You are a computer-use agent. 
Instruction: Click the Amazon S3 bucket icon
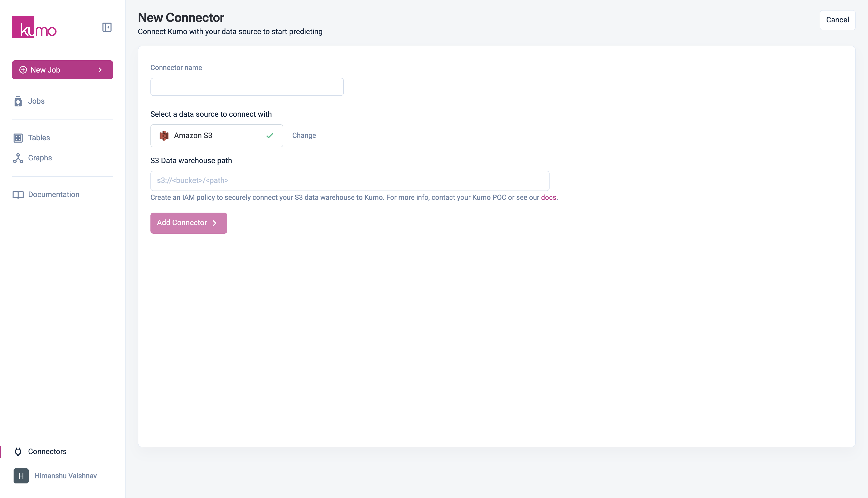tap(164, 136)
